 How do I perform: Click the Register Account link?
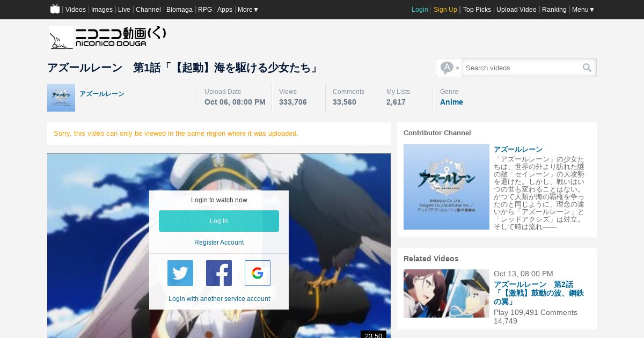(219, 243)
